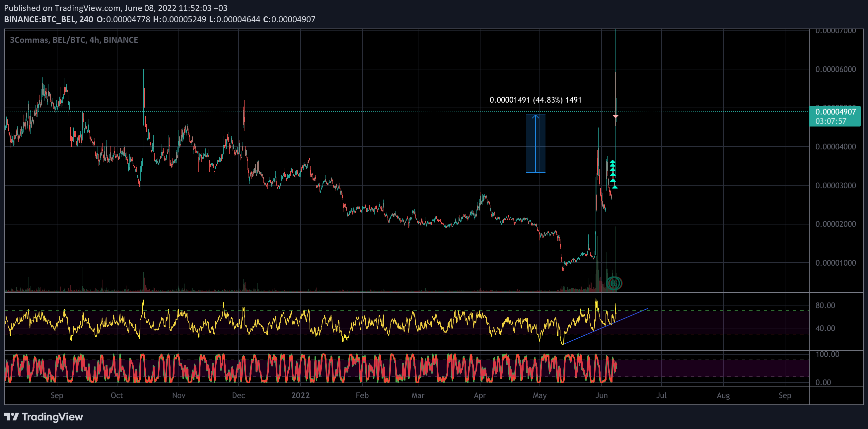Click the 2022 time axis label

[301, 395]
